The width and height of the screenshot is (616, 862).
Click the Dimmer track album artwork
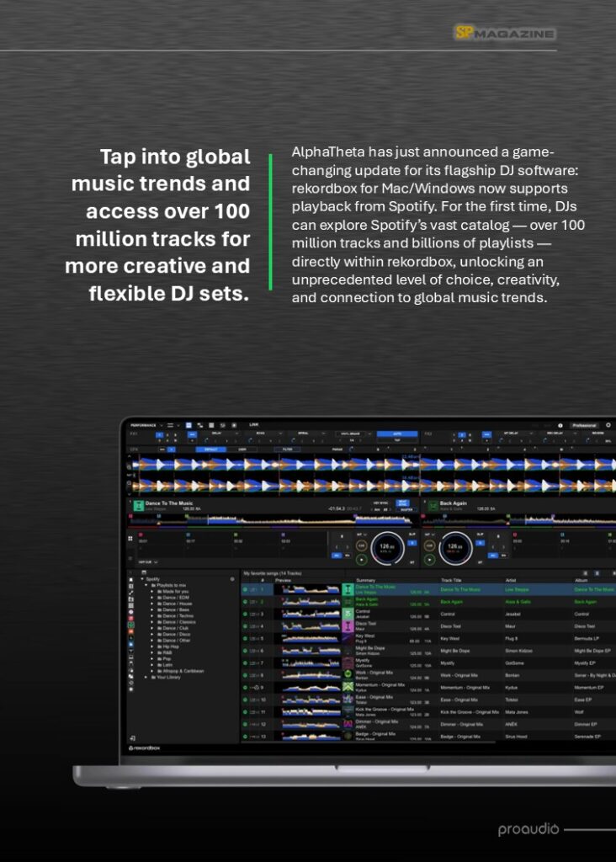348,723
